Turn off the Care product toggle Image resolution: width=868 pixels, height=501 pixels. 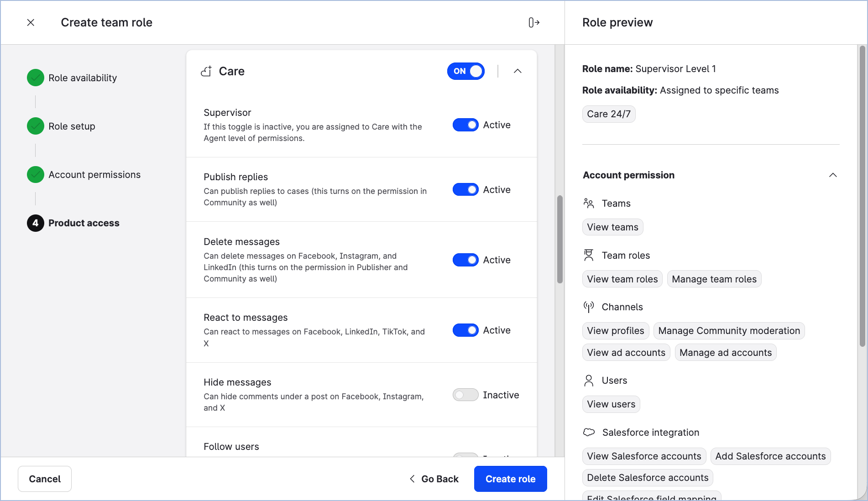coord(465,71)
